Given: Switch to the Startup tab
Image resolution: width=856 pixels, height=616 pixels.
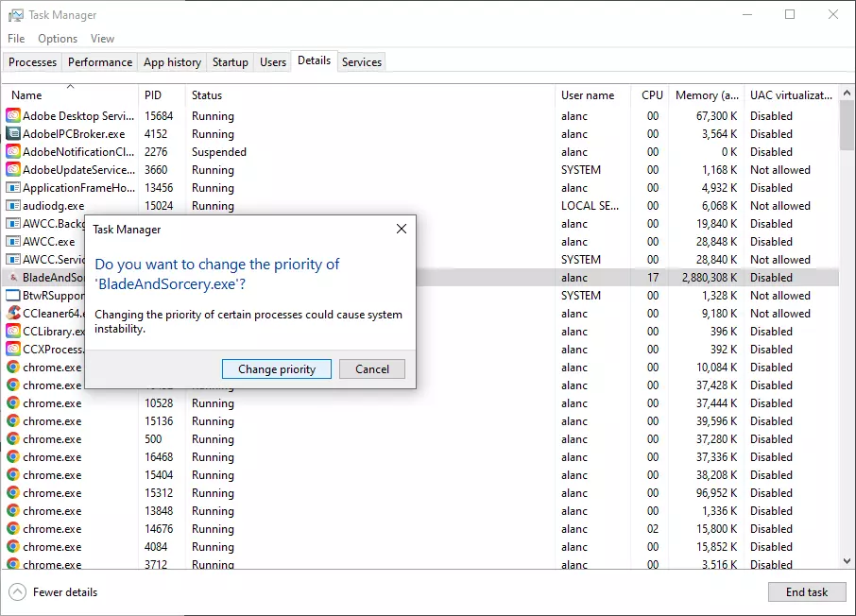Looking at the screenshot, I should coord(230,62).
